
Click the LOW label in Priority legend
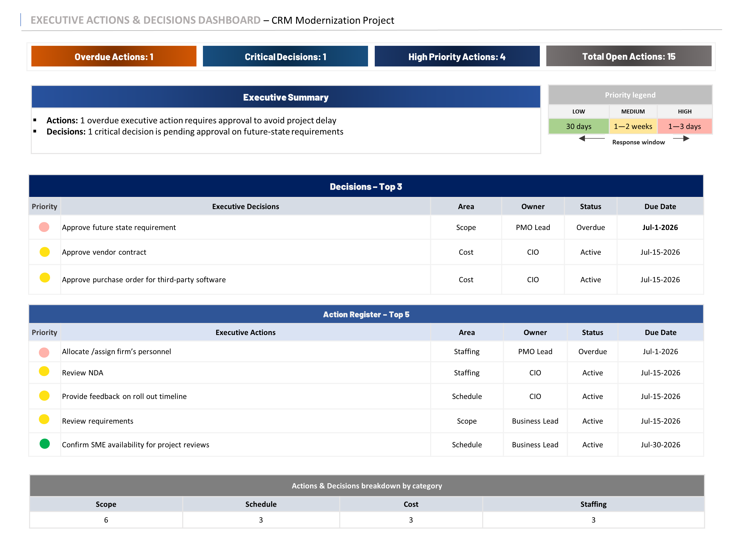pos(578,112)
